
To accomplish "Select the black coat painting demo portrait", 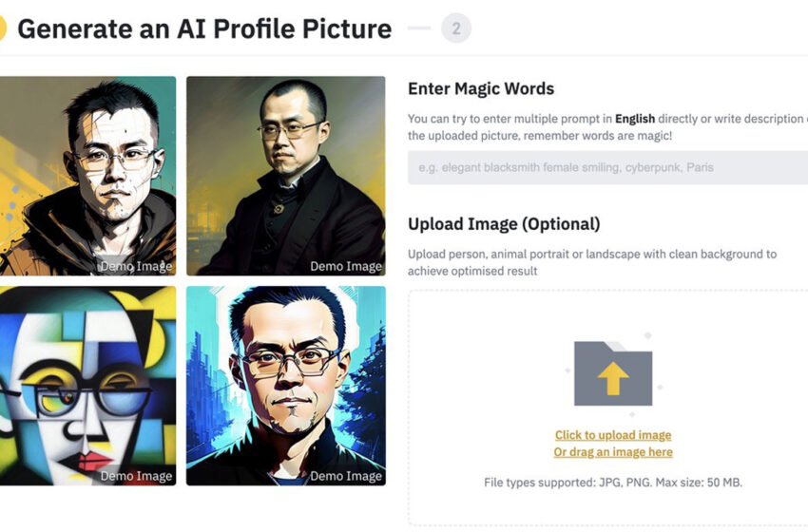I will (x=286, y=176).
